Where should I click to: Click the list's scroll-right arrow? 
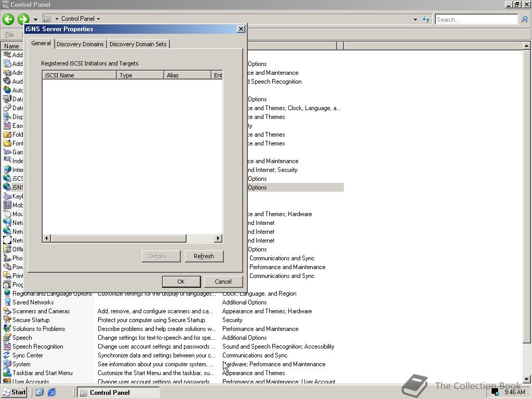218,238
